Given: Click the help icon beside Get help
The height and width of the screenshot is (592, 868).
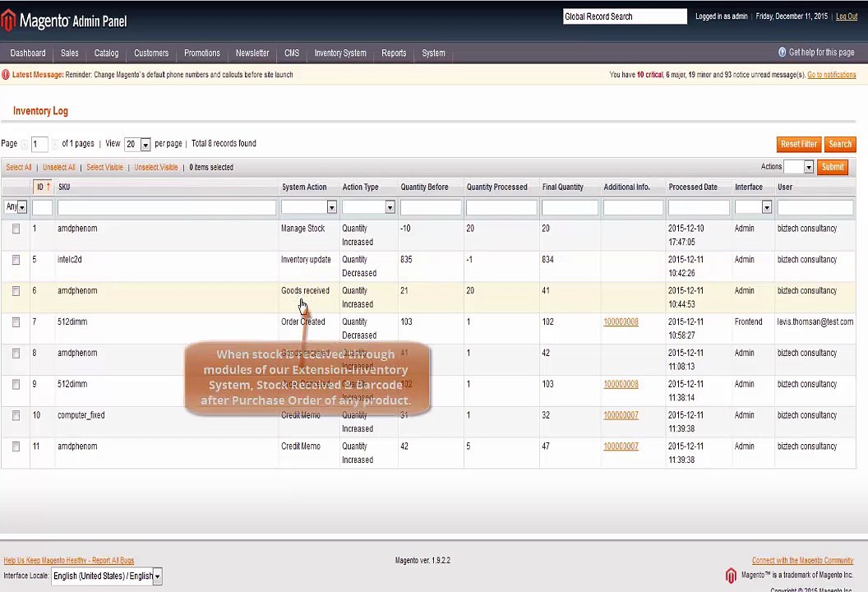Looking at the screenshot, I should [x=783, y=52].
